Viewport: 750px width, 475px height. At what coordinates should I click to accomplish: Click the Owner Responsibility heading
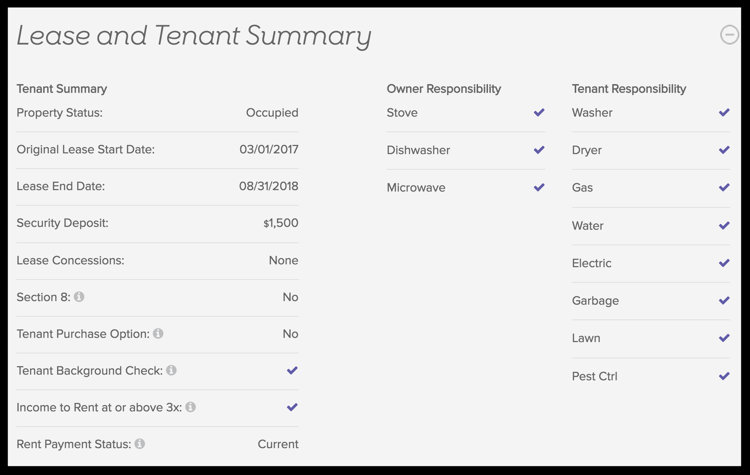(x=444, y=89)
